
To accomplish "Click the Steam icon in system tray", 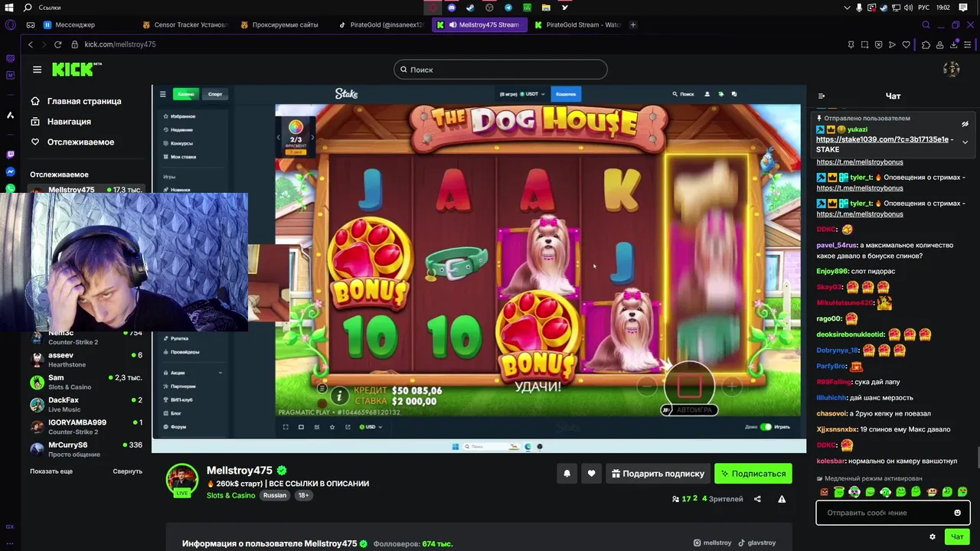I will (884, 8).
